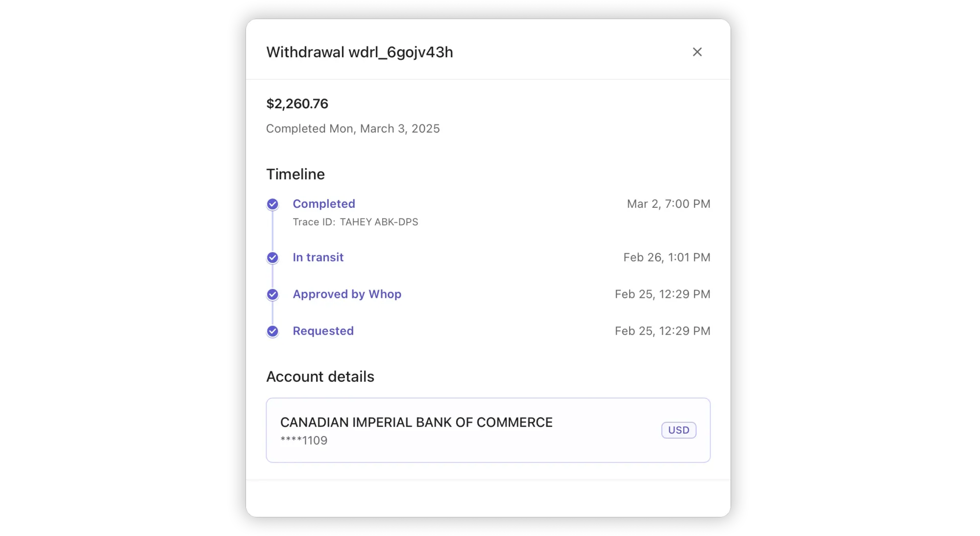Click the Trace ID TAHEY ABK-DPS text

pos(355,222)
